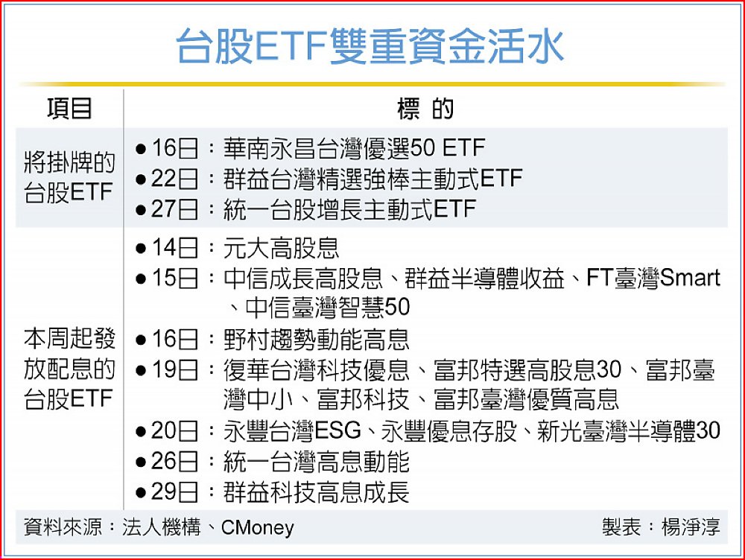
Task: Select 野村趨勢動能高息 entry
Action: coord(317,339)
